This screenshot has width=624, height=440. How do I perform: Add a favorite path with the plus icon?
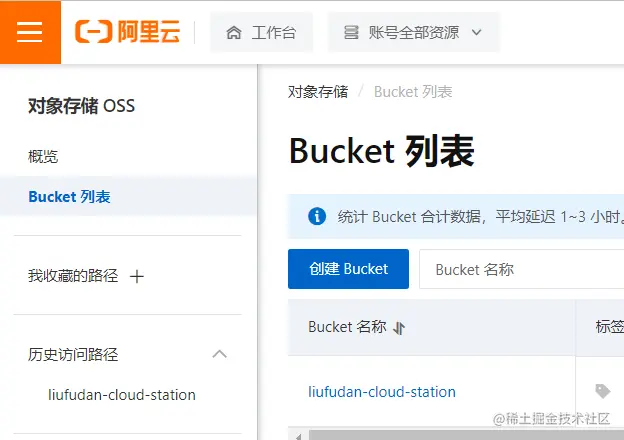[x=136, y=276]
